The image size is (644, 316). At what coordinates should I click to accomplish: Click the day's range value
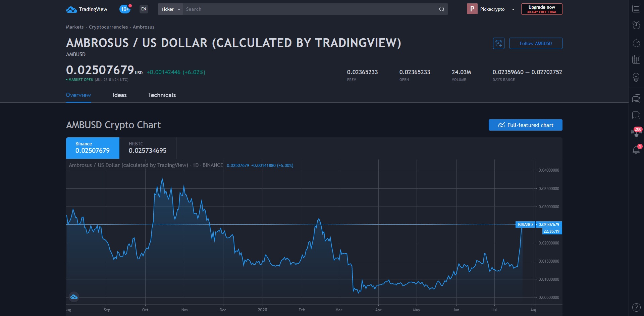(x=527, y=72)
